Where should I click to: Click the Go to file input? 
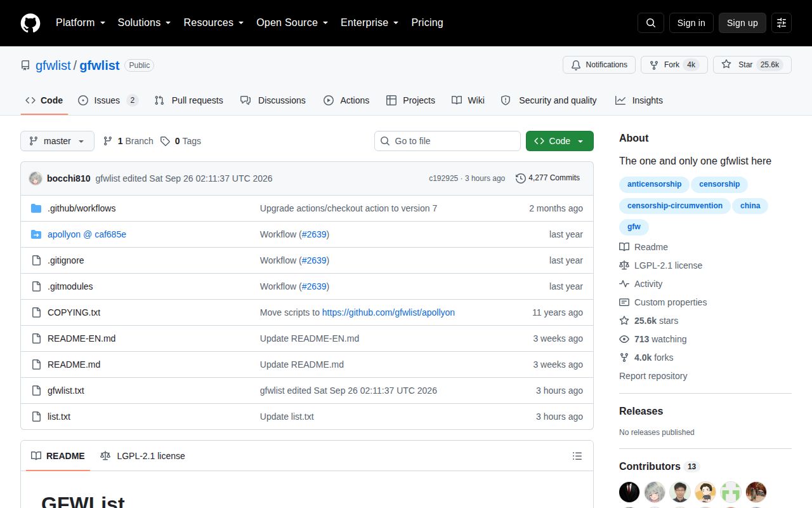coord(447,141)
